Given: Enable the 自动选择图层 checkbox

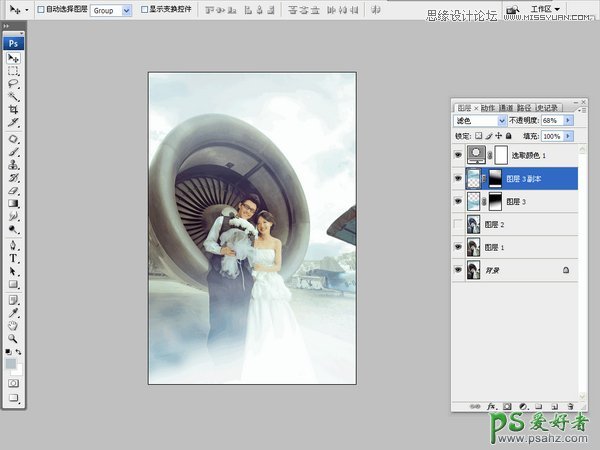Looking at the screenshot, I should [39, 9].
